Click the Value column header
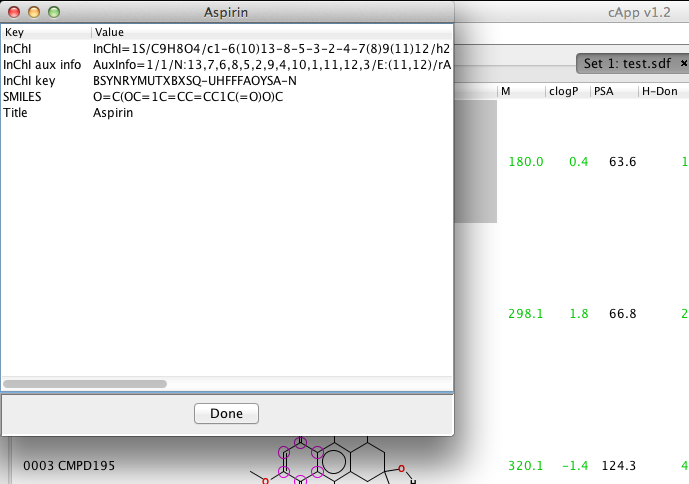Screen dimensions: 689x484 pyautogui.click(x=272, y=32)
